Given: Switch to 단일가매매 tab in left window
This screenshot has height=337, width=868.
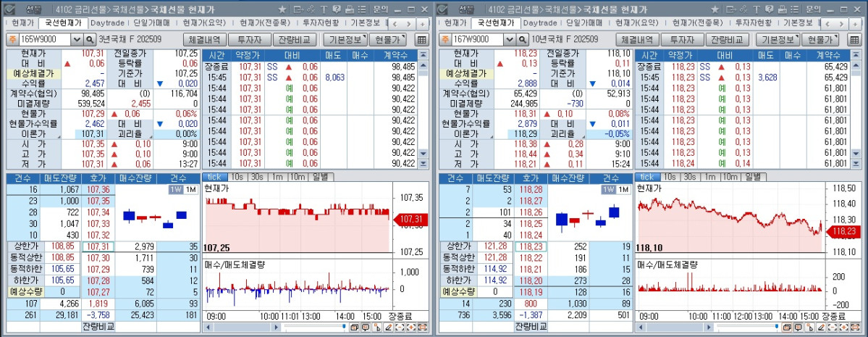Looking at the screenshot, I should pos(151,22).
